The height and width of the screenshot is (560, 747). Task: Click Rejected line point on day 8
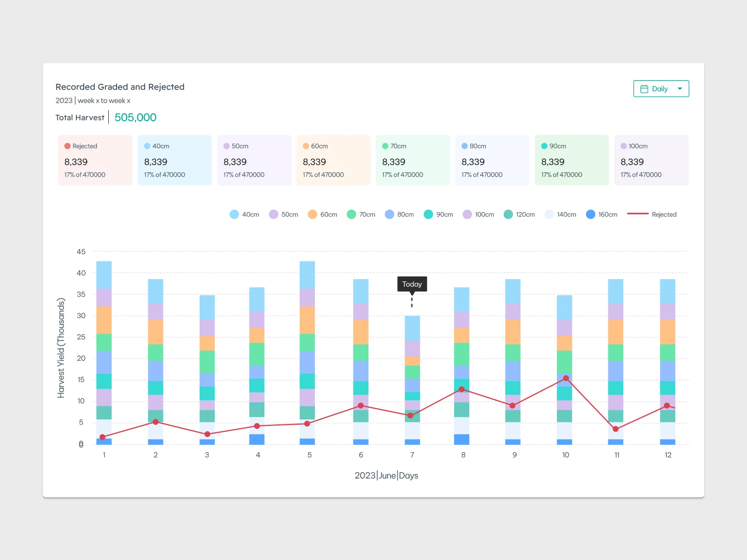pos(461,389)
